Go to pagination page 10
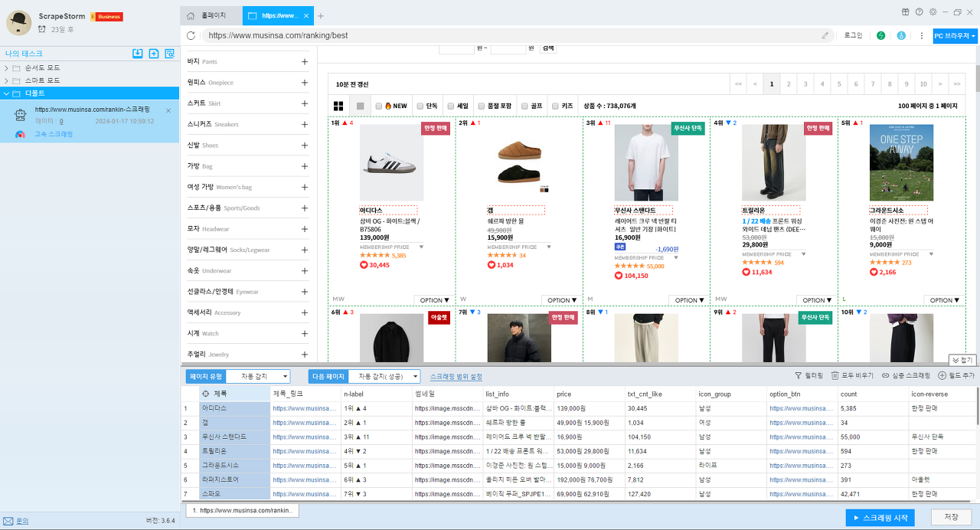The height and width of the screenshot is (530, 980). coord(924,83)
